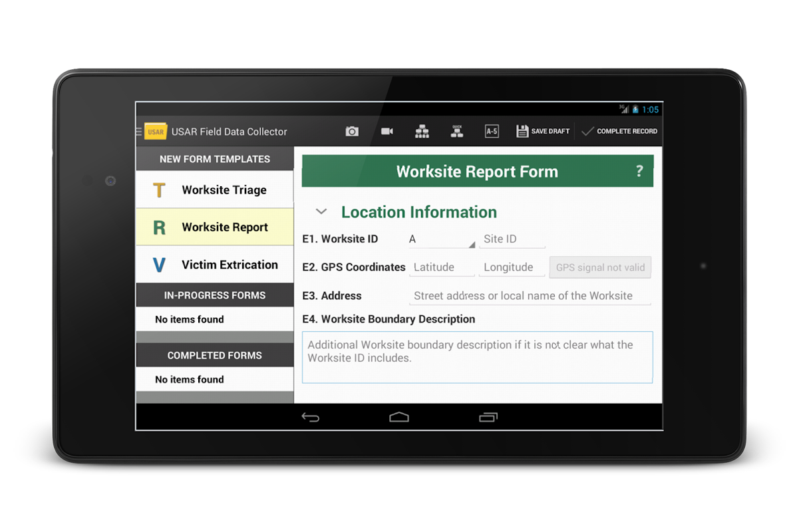Click the E2. GPS Coordinates label
799x532 pixels.
tap(354, 267)
